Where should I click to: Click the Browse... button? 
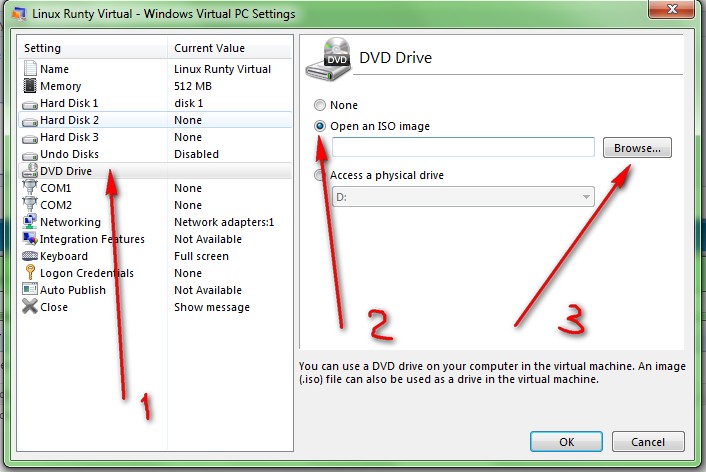click(637, 148)
